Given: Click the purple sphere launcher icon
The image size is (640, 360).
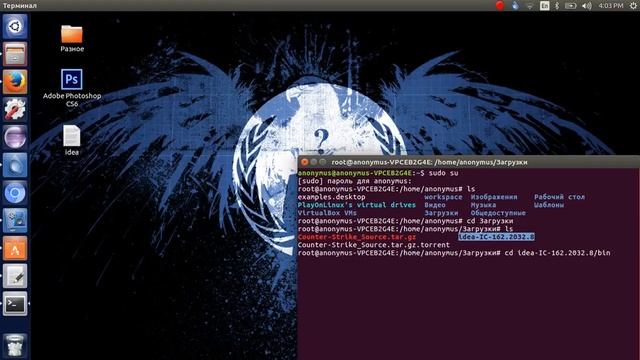Looking at the screenshot, I should tap(15, 137).
